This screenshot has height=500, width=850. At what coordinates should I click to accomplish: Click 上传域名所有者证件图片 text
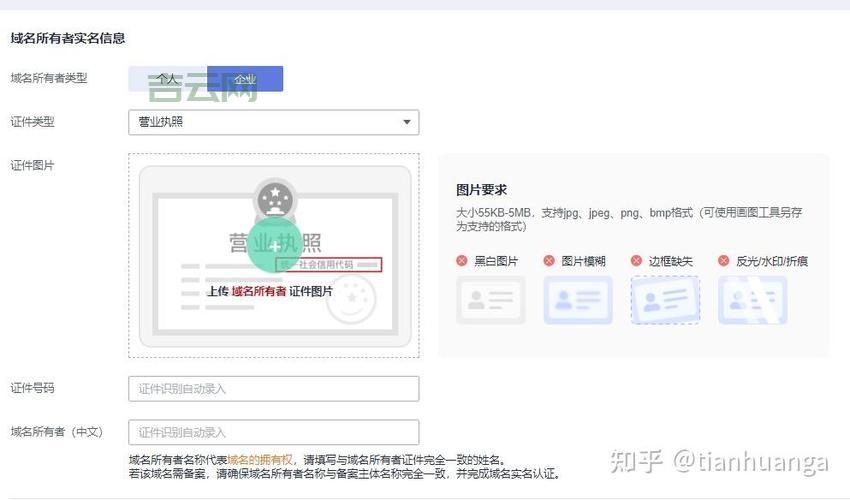[x=270, y=291]
